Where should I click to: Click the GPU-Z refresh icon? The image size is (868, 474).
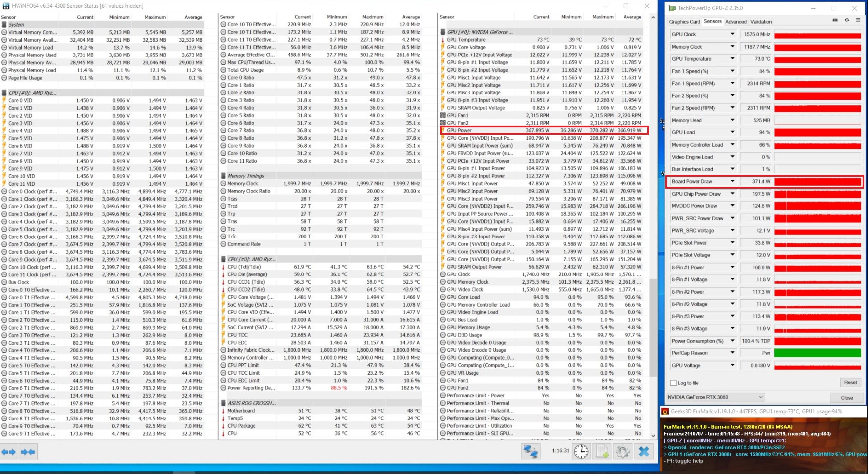[x=847, y=20]
